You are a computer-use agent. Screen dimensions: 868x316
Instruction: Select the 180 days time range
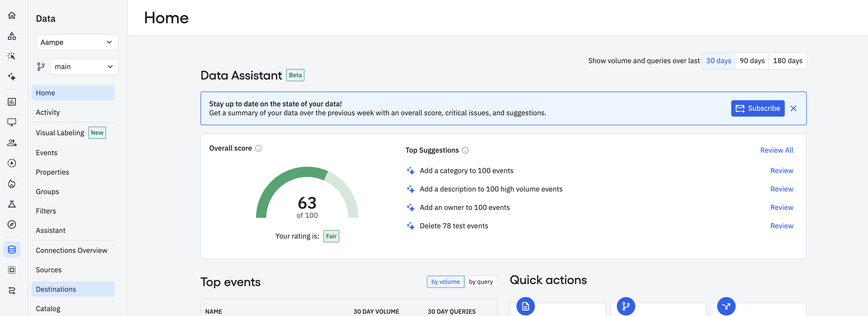[787, 61]
